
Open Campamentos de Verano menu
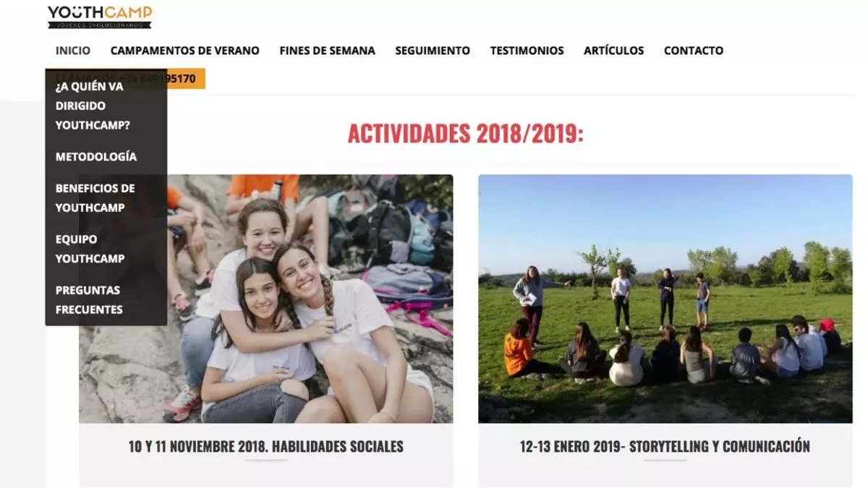[x=184, y=51]
